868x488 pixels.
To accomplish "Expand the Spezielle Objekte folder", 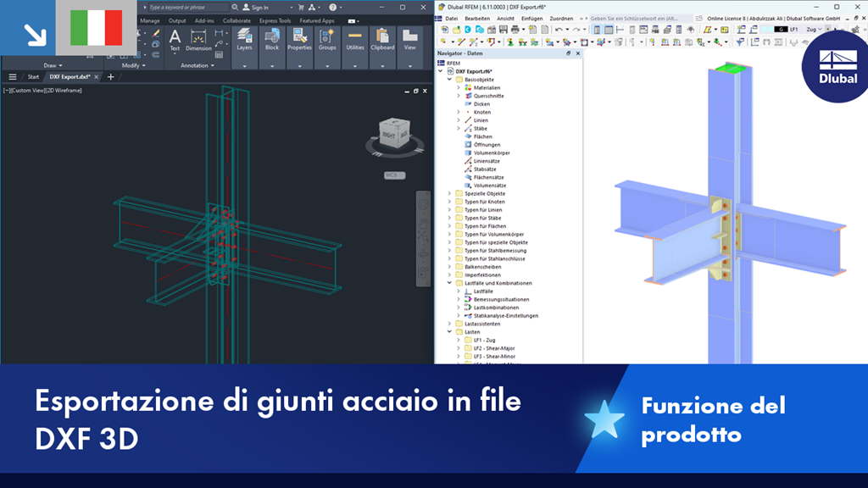I will click(449, 194).
